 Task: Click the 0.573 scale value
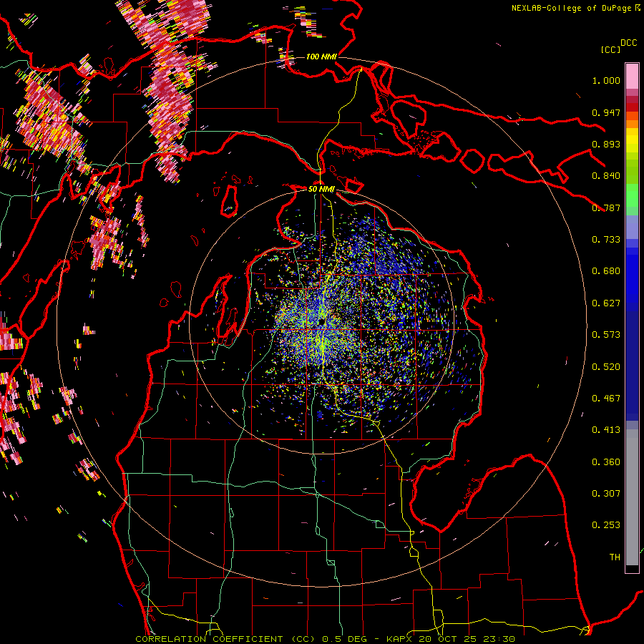click(x=606, y=335)
